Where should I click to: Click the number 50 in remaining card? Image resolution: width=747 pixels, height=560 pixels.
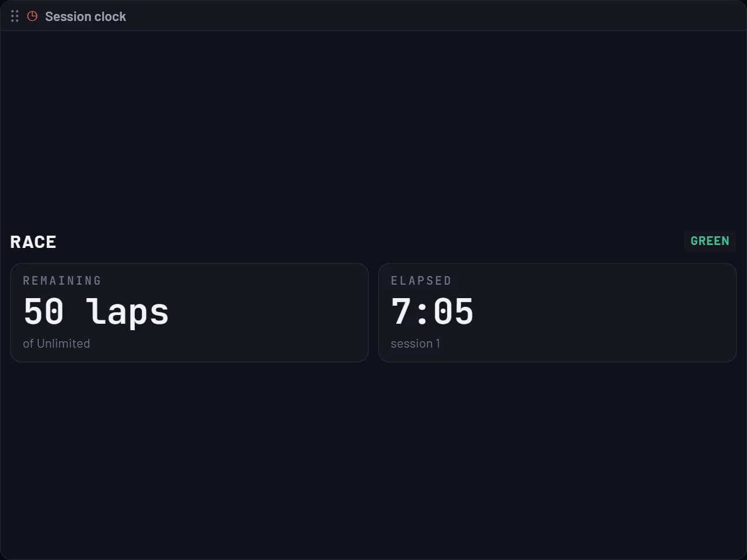click(44, 311)
